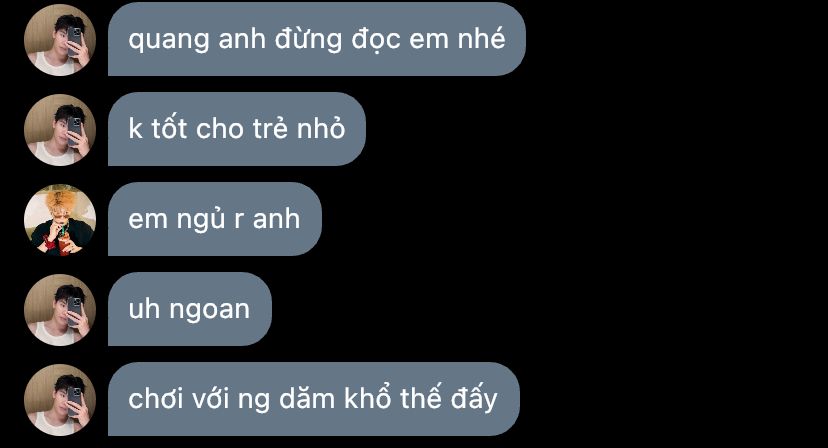Image resolution: width=828 pixels, height=448 pixels.
Task: Select message "quang anh đừng đọc em nhé"
Action: click(x=317, y=39)
